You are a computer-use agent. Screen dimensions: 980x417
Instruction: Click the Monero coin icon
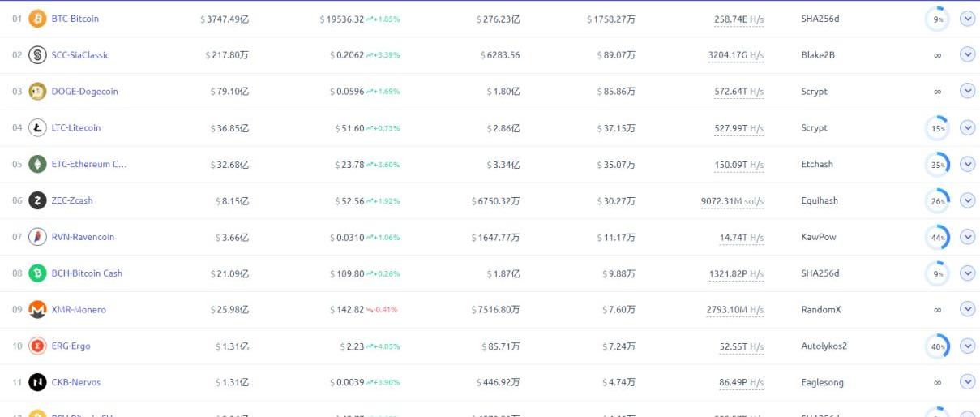[x=37, y=310]
